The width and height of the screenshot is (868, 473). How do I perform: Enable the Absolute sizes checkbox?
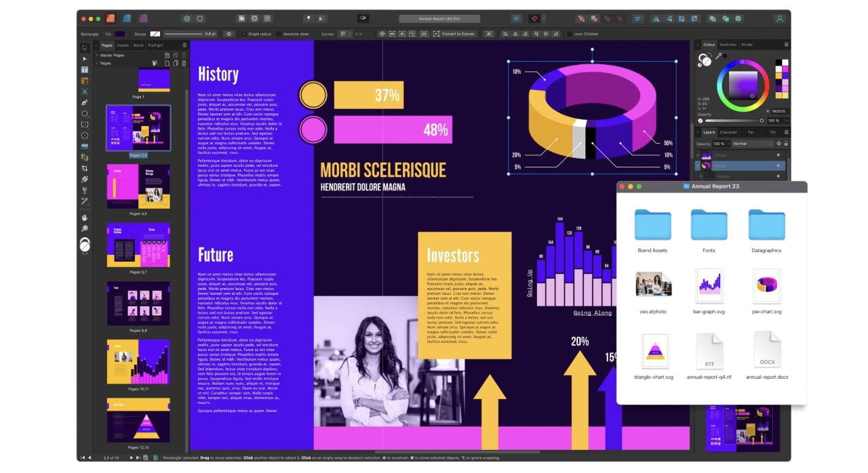279,34
